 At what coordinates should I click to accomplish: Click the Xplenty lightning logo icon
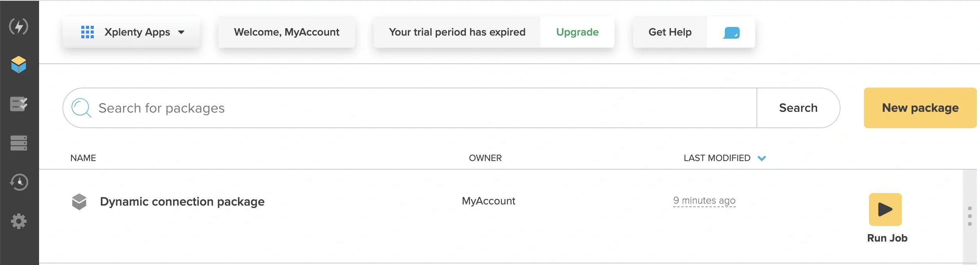19,26
